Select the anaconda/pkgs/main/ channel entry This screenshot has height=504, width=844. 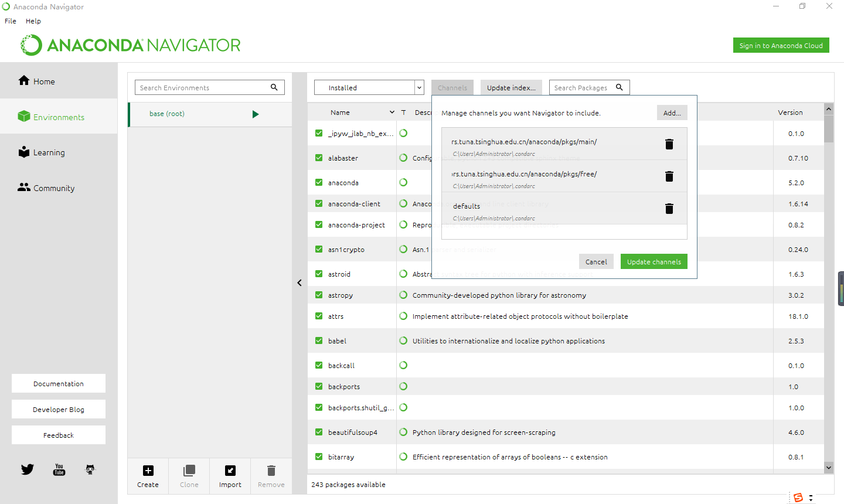[564, 144]
